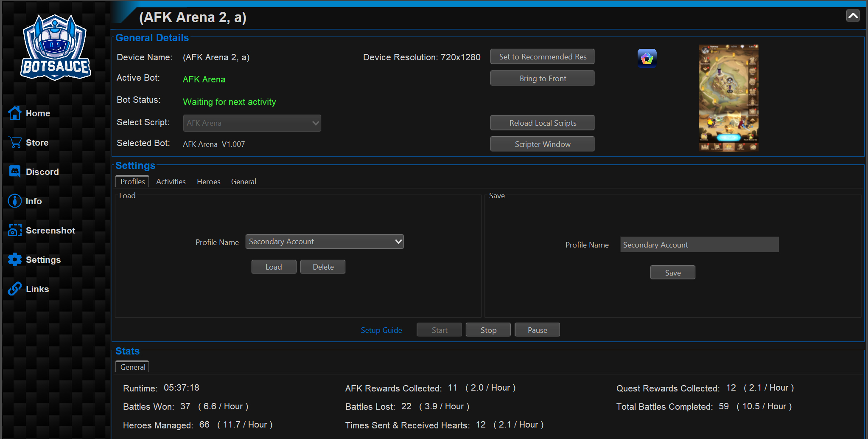
Task: Open the Settings gear icon in sidebar
Action: click(x=15, y=259)
